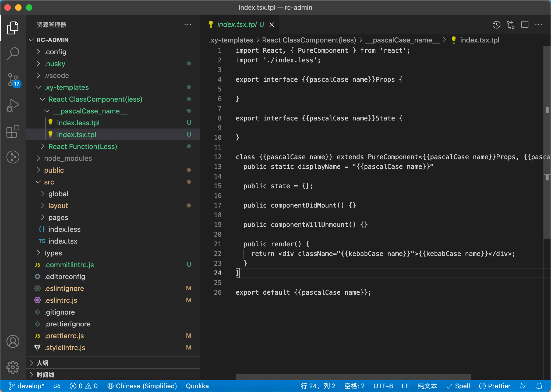Image resolution: width=551 pixels, height=392 pixels.
Task: Open .eslintignore file
Action: pos(113,288)
